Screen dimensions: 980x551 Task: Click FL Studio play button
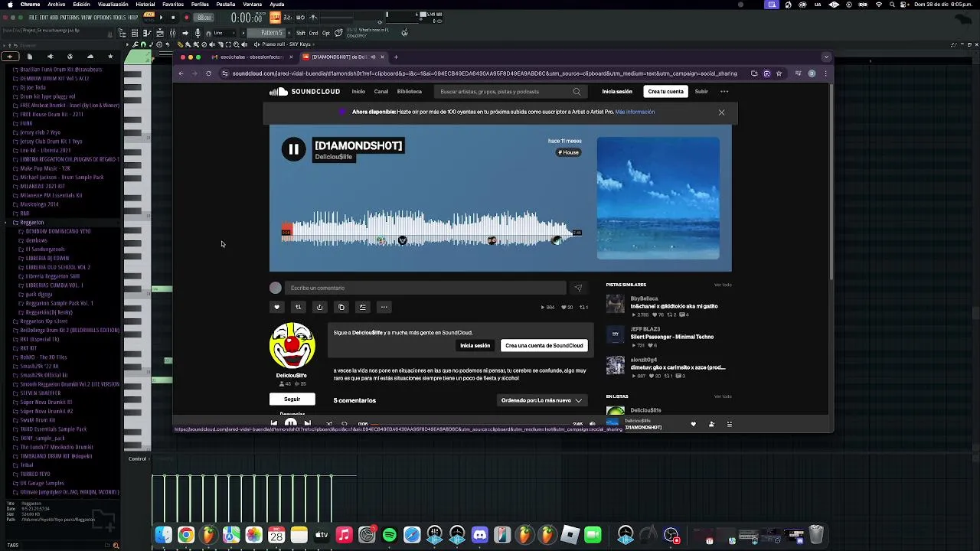161,17
